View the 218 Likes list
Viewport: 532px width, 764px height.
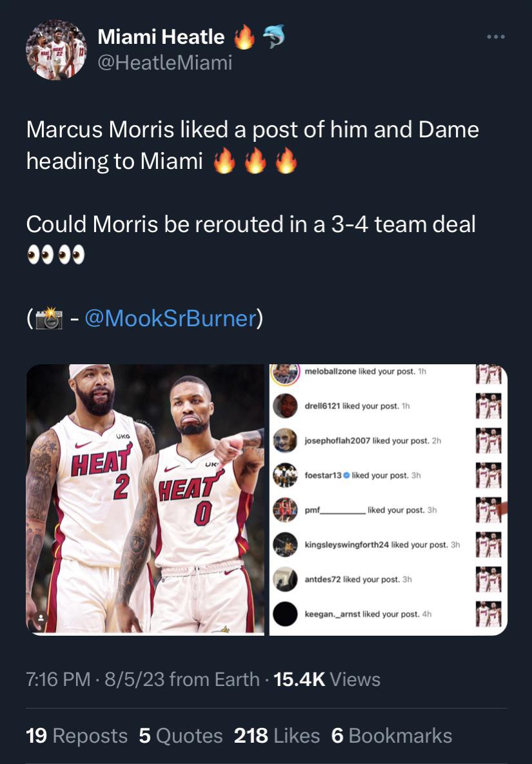277,736
